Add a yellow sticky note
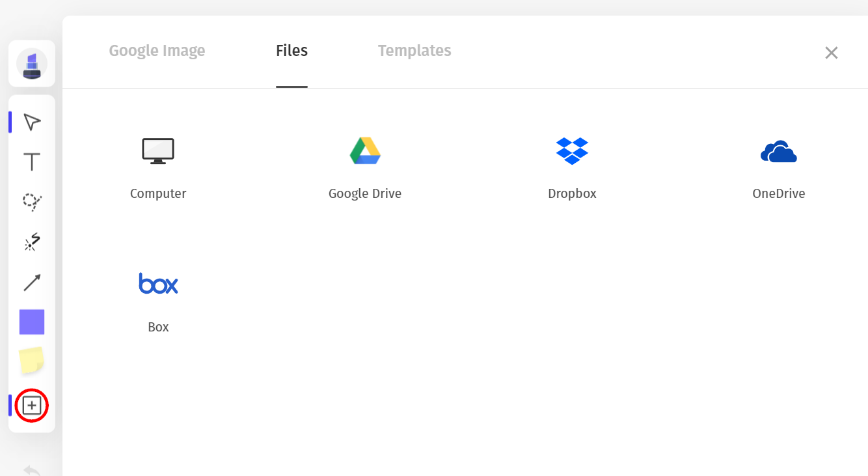 pos(32,361)
